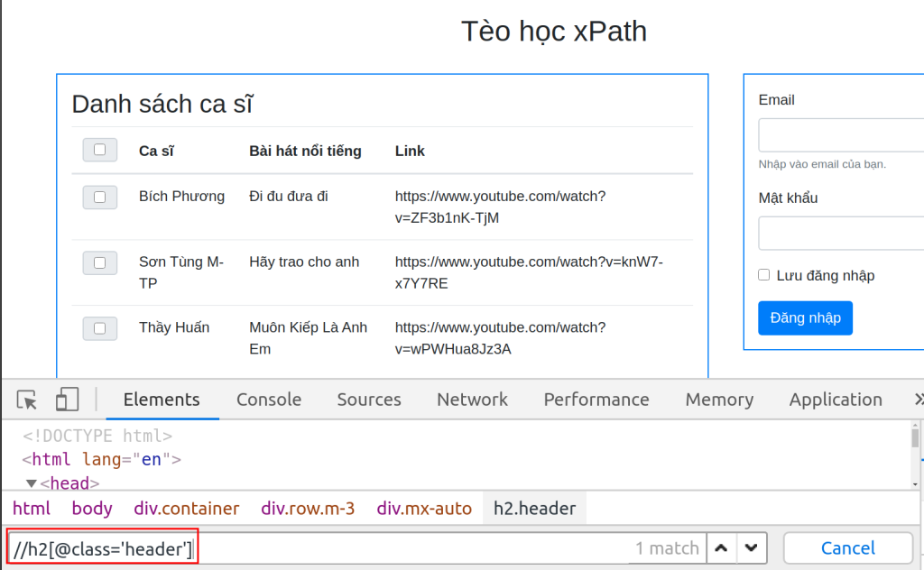This screenshot has height=570, width=924.
Task: Open the Application tab
Action: pos(836,400)
